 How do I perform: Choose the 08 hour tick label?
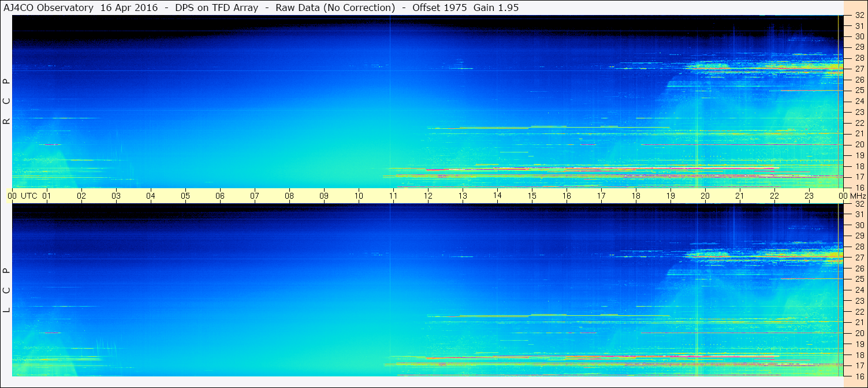point(289,196)
